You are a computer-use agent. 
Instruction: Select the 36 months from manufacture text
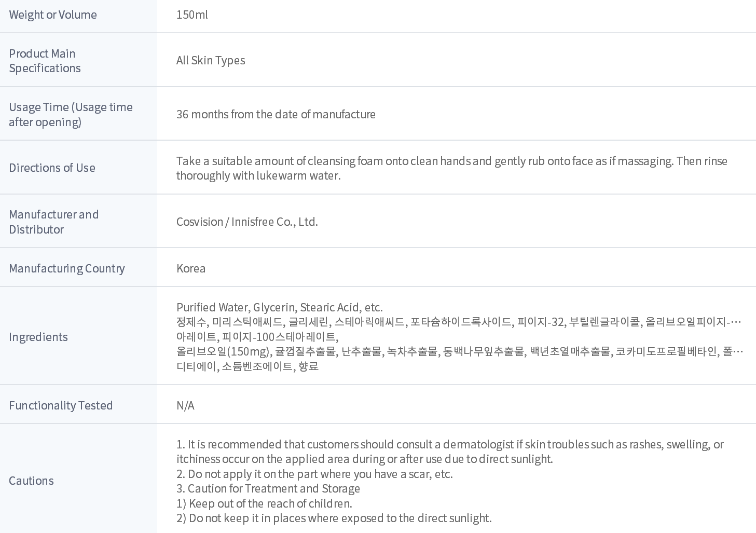click(x=276, y=114)
